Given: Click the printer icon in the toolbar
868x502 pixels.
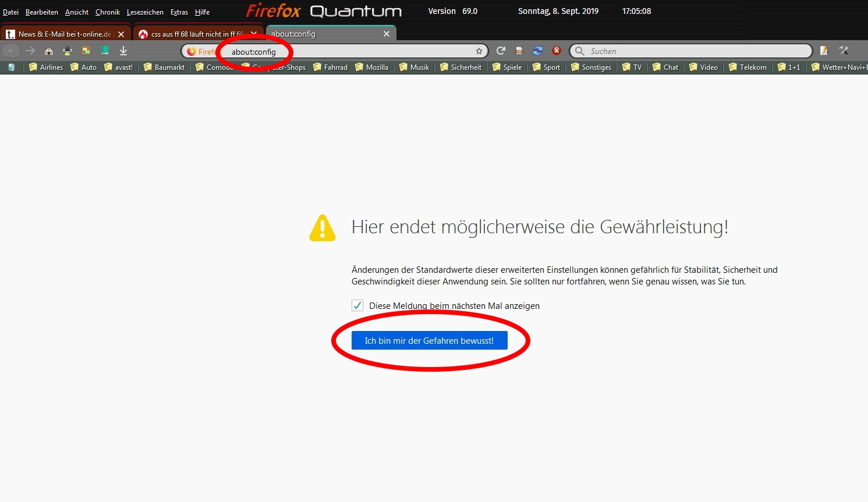Looking at the screenshot, I should (x=68, y=51).
